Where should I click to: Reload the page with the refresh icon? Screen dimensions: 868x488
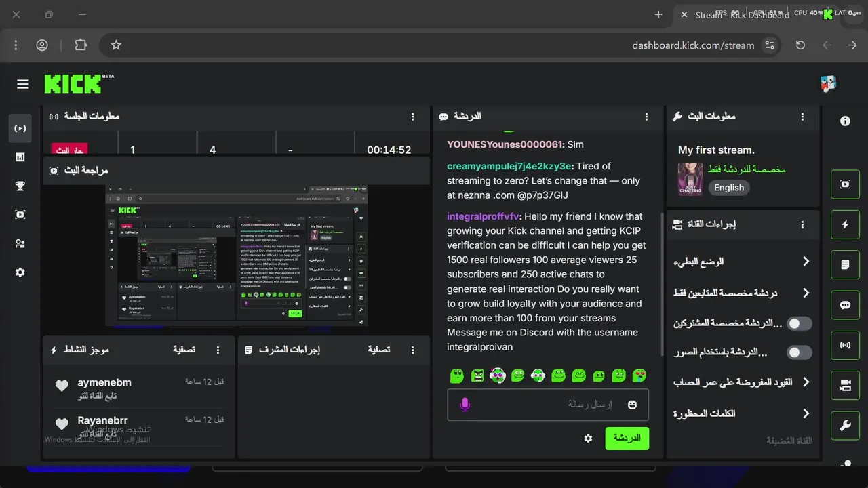[800, 45]
